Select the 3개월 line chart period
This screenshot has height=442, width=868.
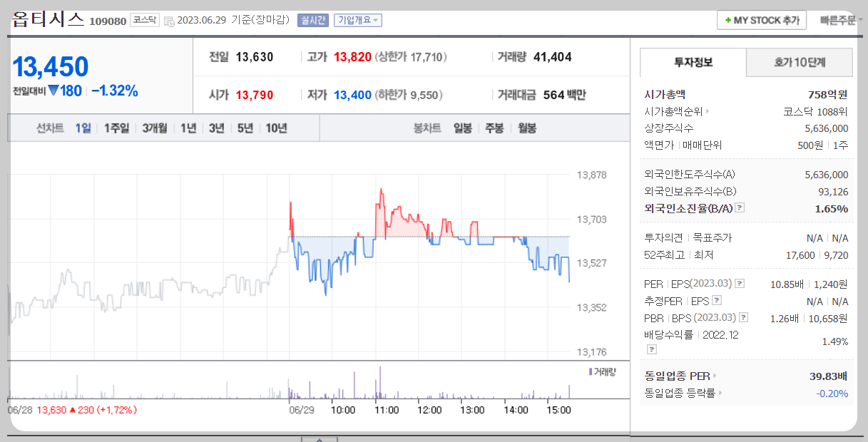click(154, 128)
